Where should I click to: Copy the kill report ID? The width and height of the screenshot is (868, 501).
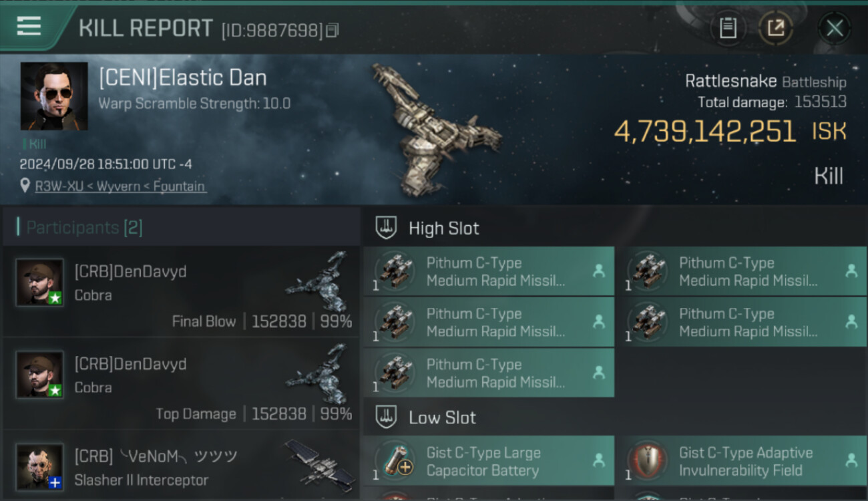click(333, 30)
